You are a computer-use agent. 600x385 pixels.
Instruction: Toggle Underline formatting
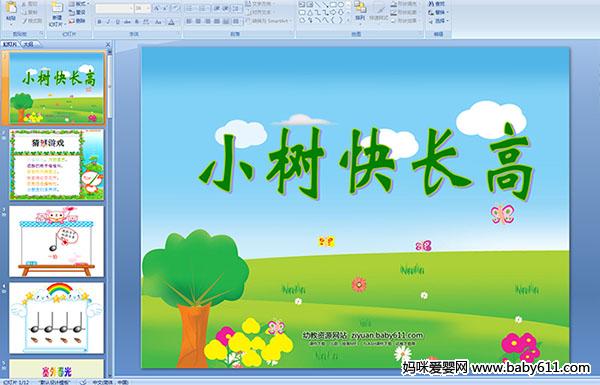click(117, 22)
